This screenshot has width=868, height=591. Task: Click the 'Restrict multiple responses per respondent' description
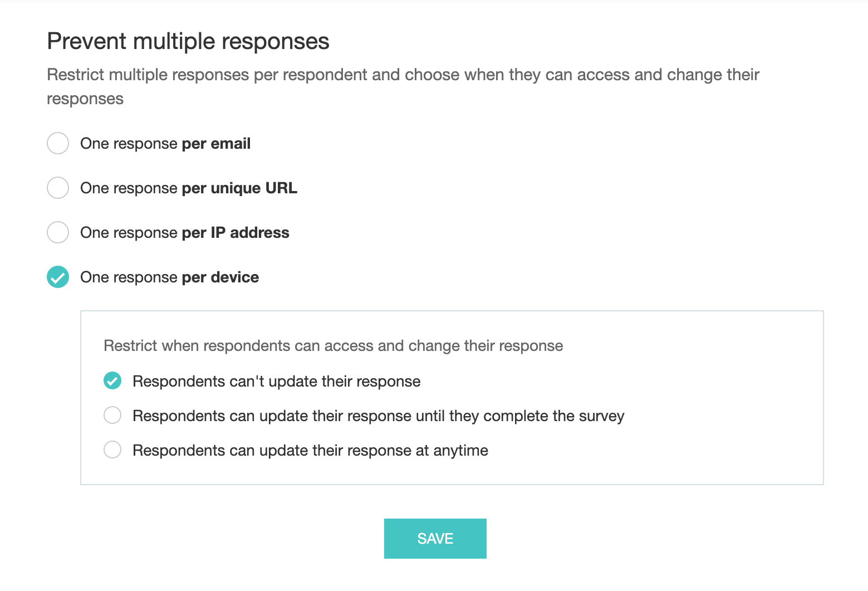click(403, 75)
